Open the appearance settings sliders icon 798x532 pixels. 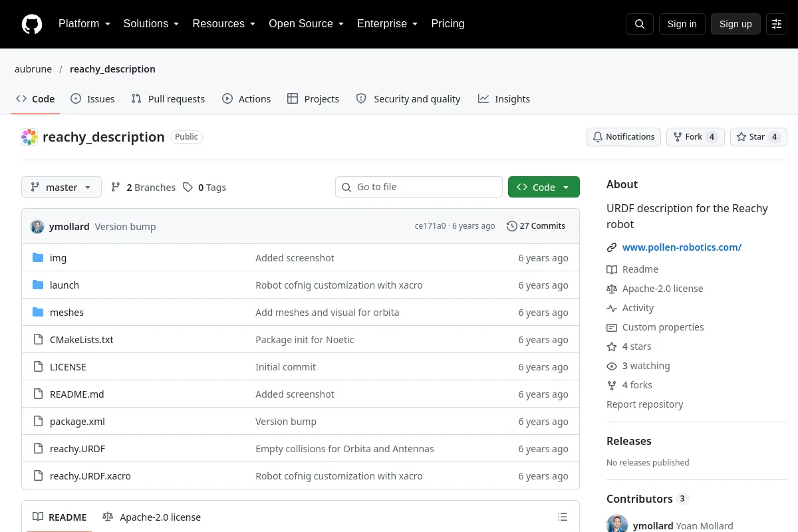point(777,24)
